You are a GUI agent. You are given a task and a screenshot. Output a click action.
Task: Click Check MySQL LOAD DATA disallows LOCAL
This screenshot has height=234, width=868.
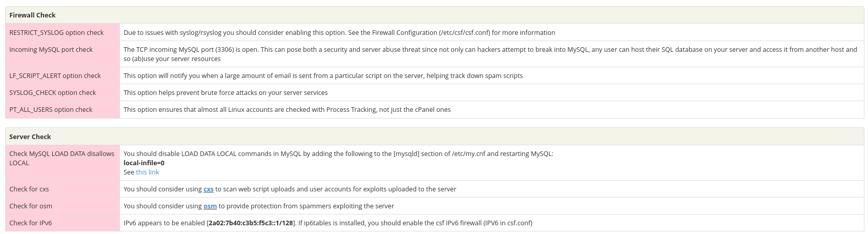pyautogui.click(x=62, y=158)
